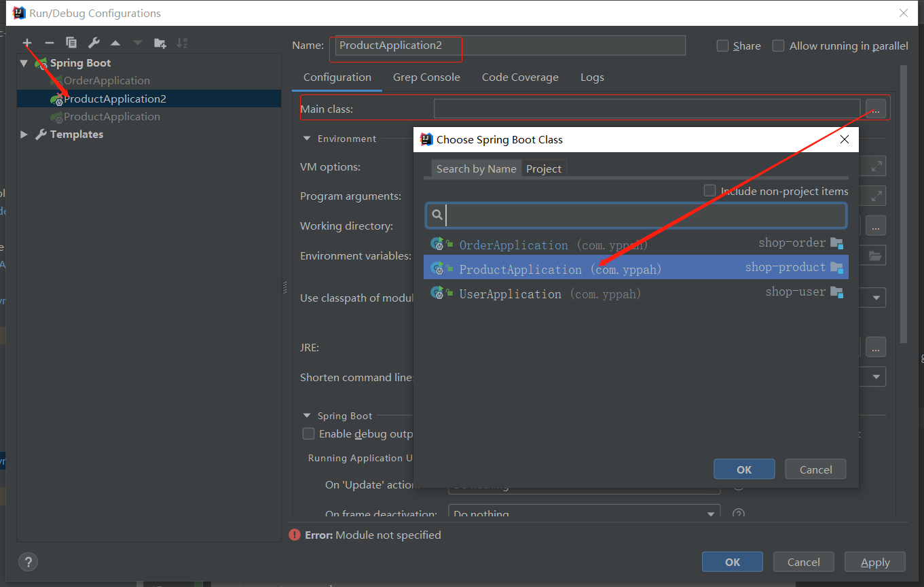Open the wrench icon for configuration templates
Viewport: 924px width, 587px height.
pyautogui.click(x=94, y=43)
